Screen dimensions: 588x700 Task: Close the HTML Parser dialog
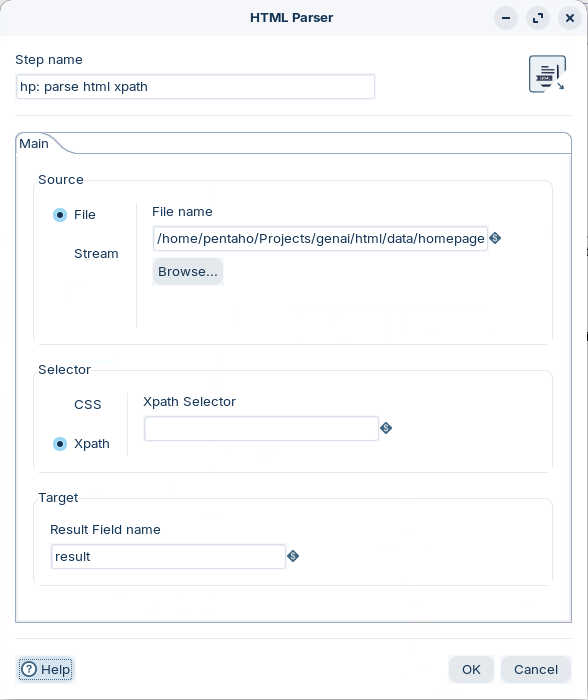[570, 18]
